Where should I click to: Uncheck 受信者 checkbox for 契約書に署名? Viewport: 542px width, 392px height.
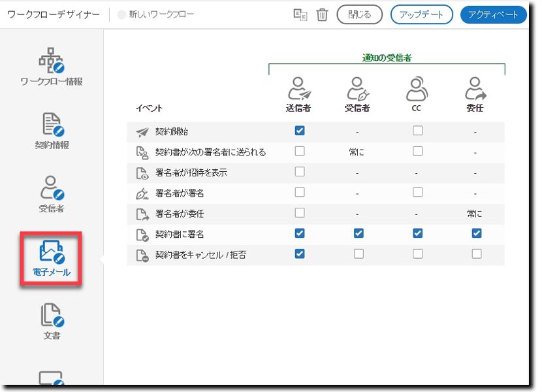click(x=359, y=233)
